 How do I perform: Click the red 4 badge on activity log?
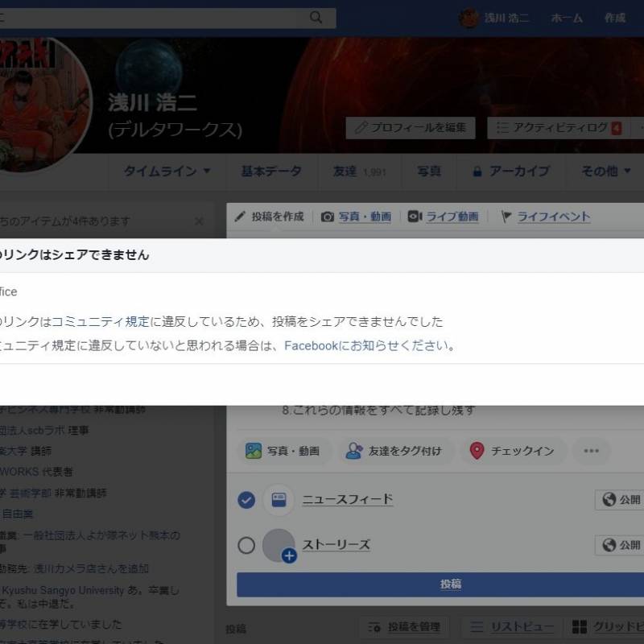coord(616,128)
